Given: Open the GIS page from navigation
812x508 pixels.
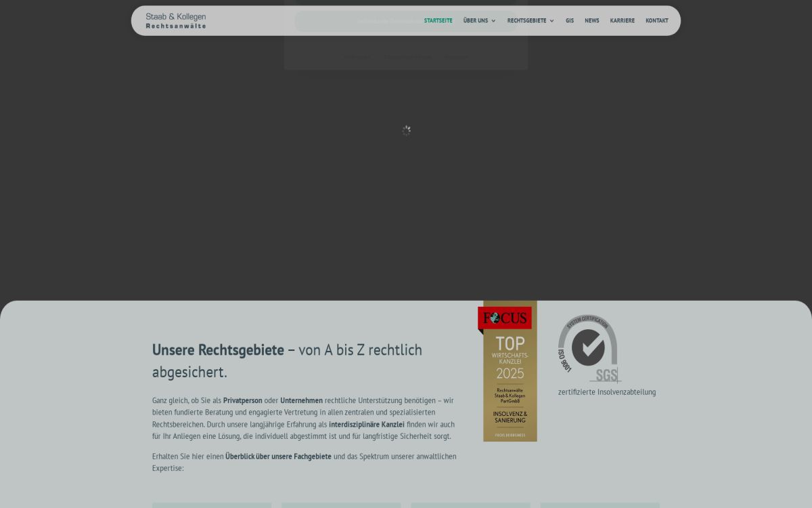Looking at the screenshot, I should (x=570, y=21).
